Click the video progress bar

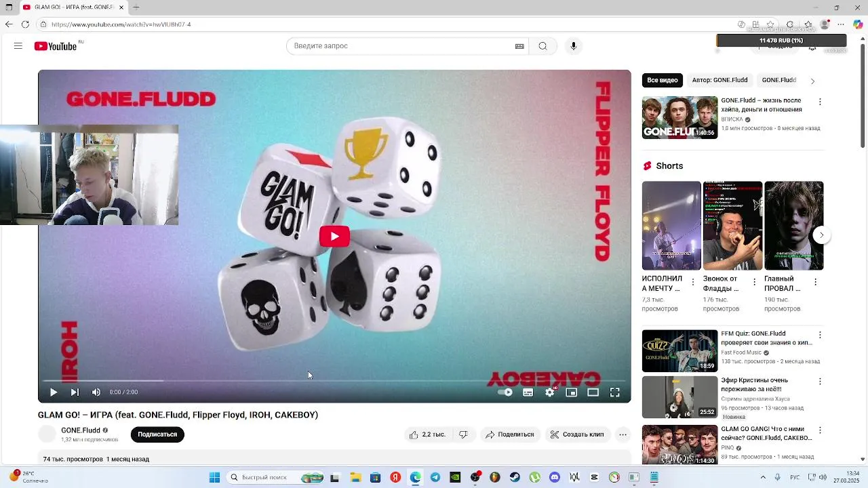[334, 381]
